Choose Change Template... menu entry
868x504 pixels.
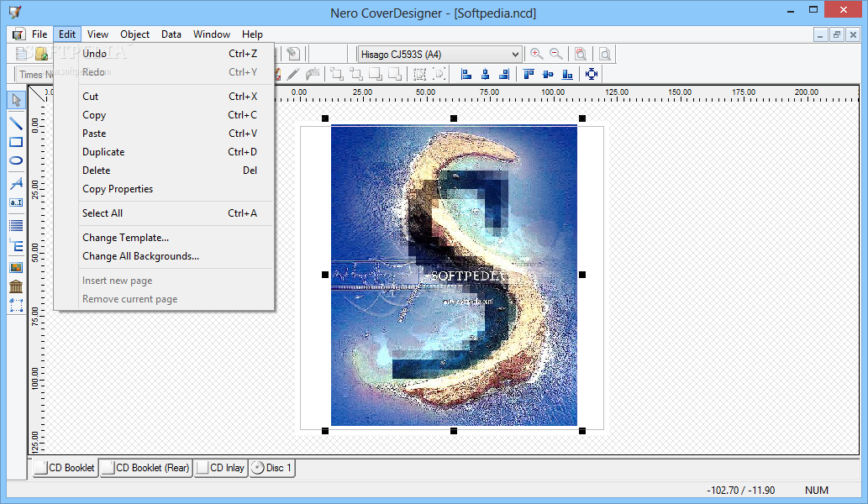(x=164, y=238)
